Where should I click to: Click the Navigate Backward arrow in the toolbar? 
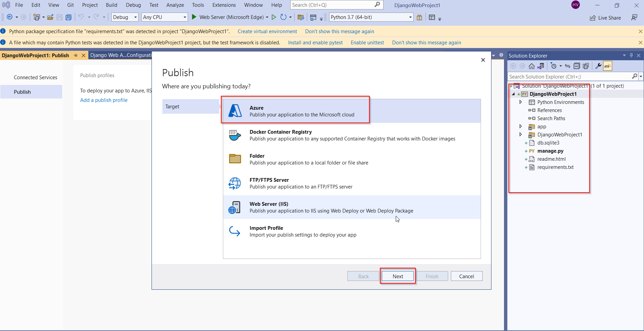9,17
